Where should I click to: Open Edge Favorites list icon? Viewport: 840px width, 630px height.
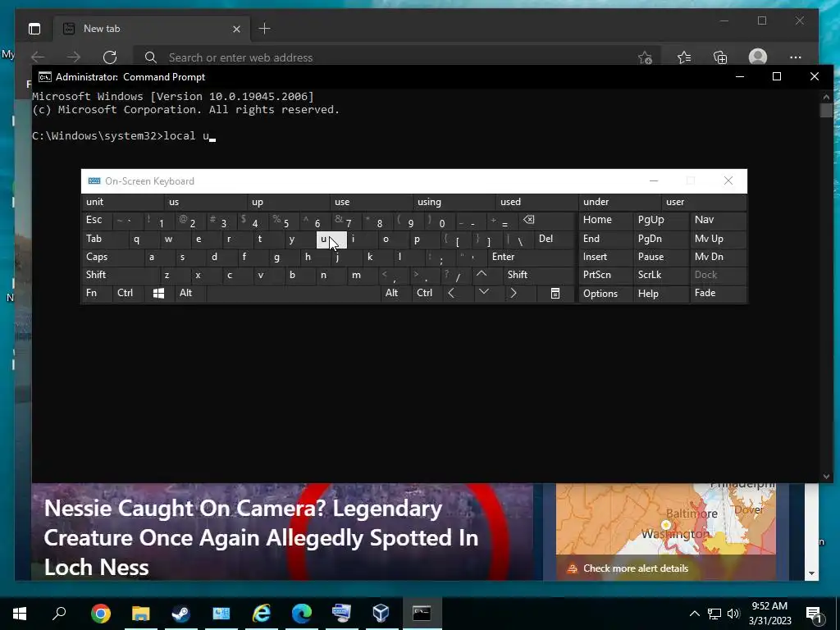tap(683, 57)
